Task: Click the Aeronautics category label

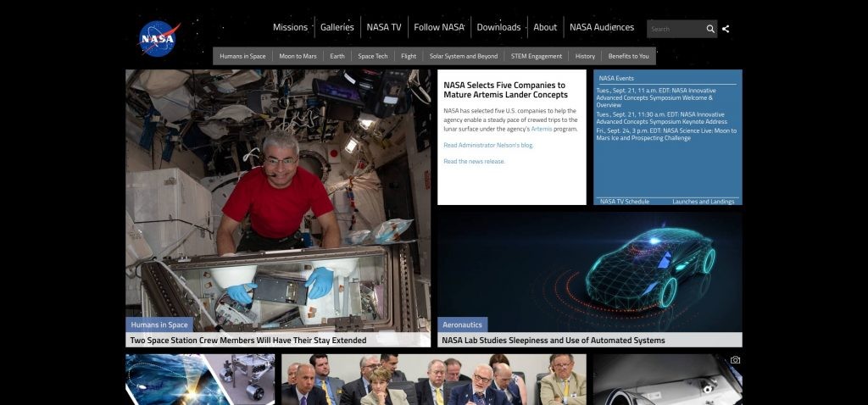Action: point(462,325)
